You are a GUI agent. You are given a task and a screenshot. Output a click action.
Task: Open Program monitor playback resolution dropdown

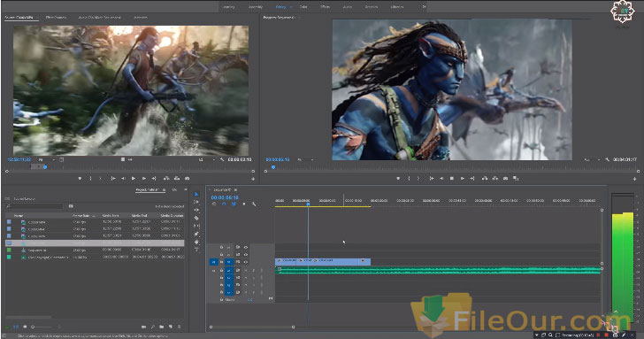pyautogui.click(x=592, y=159)
